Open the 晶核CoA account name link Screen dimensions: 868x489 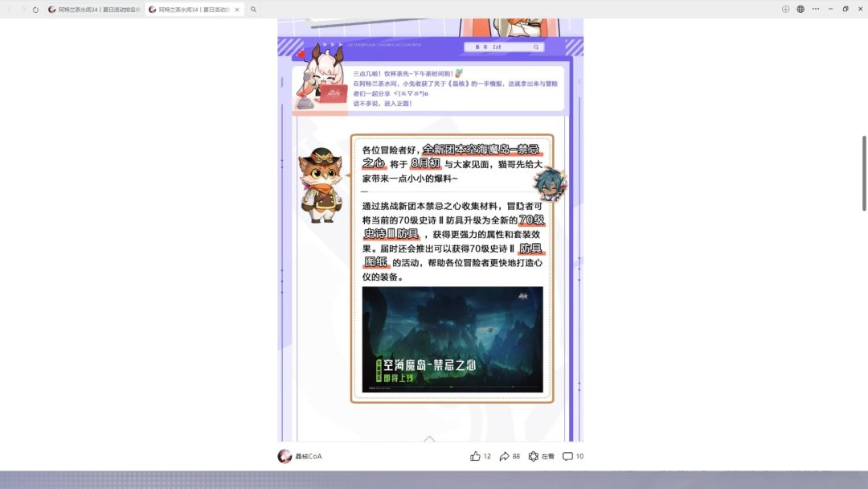coord(309,456)
